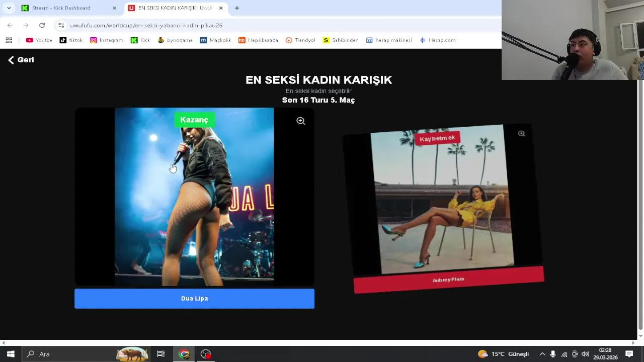Select the Aubrey Plaza chair photo

click(443, 200)
